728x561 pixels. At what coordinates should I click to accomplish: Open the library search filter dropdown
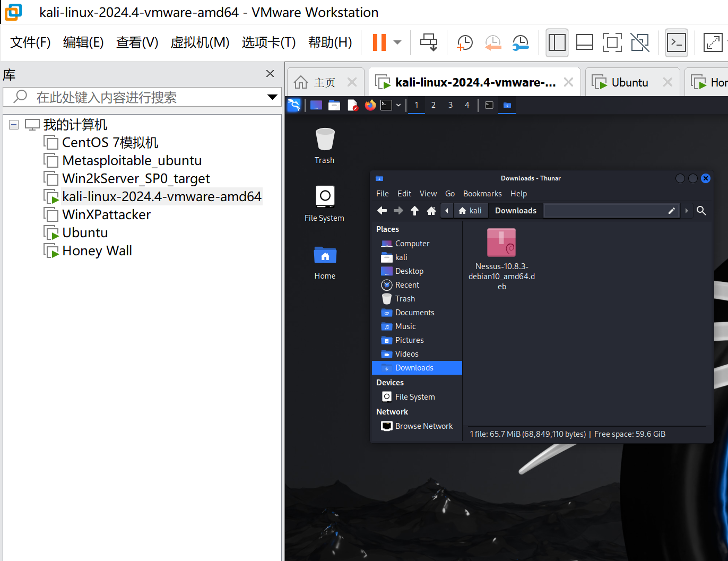(272, 97)
